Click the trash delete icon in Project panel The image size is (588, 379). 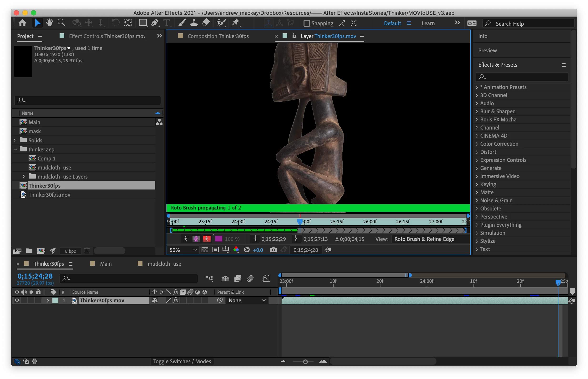87,251
